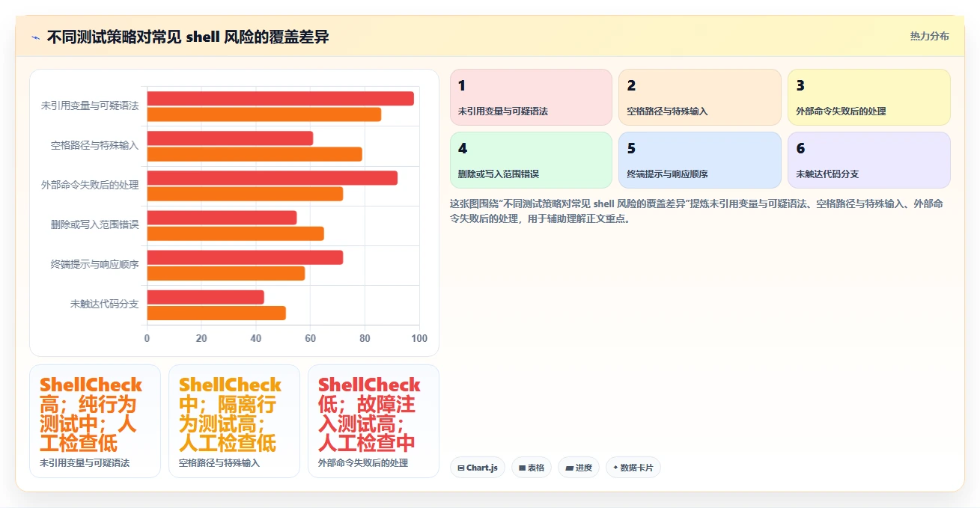Click the chart axis label 外部命令失败后的处理

click(x=90, y=185)
